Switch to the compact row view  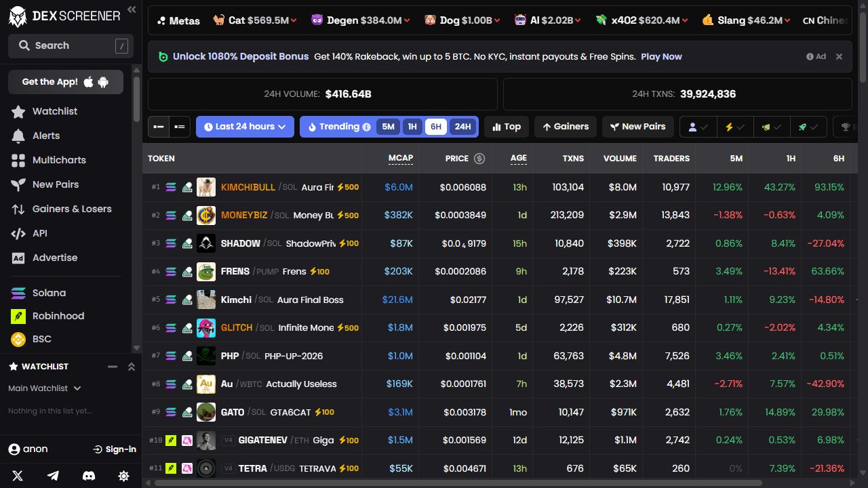click(x=159, y=127)
